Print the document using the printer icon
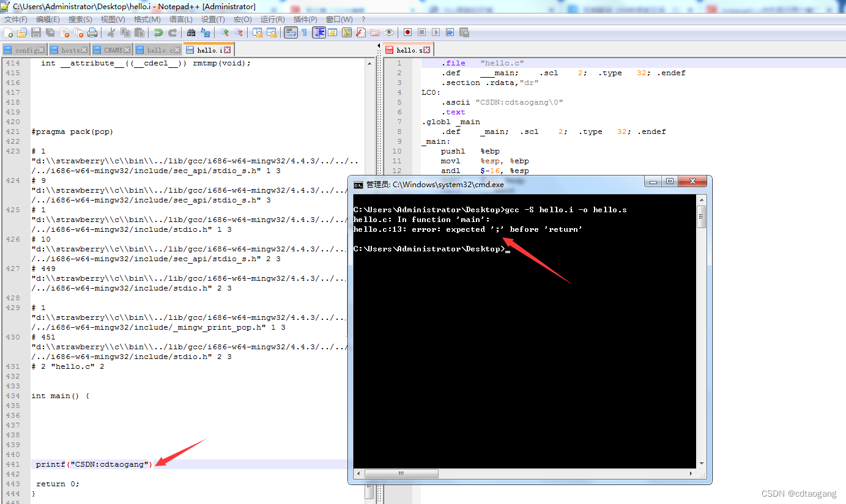 click(x=92, y=32)
